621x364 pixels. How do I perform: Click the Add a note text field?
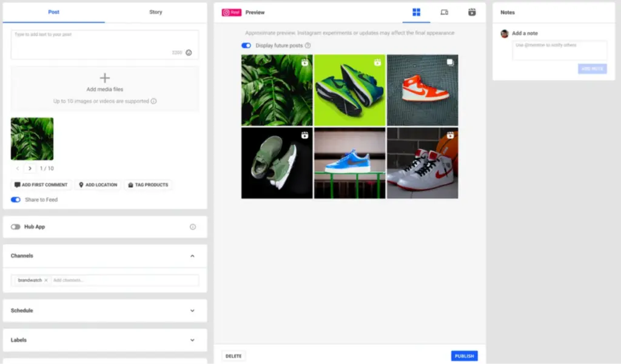click(x=560, y=50)
